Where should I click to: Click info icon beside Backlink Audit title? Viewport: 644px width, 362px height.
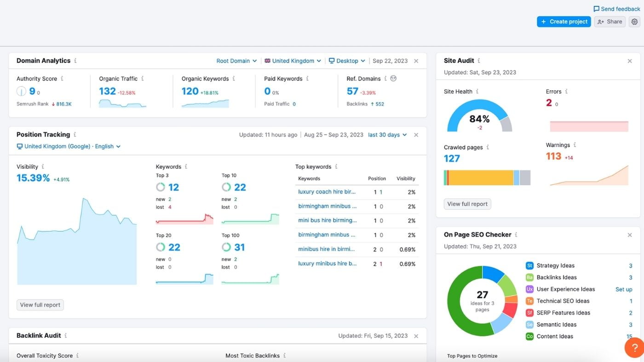pos(66,336)
